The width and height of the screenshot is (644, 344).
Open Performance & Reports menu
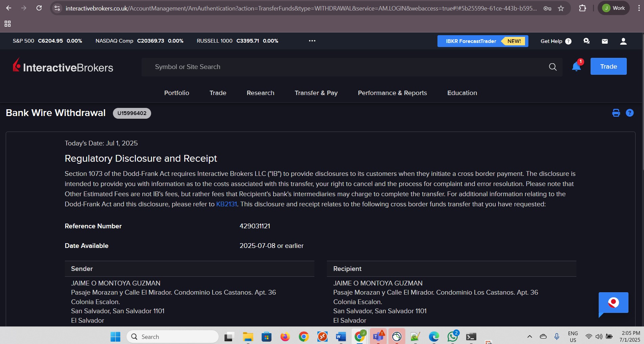[x=392, y=93]
